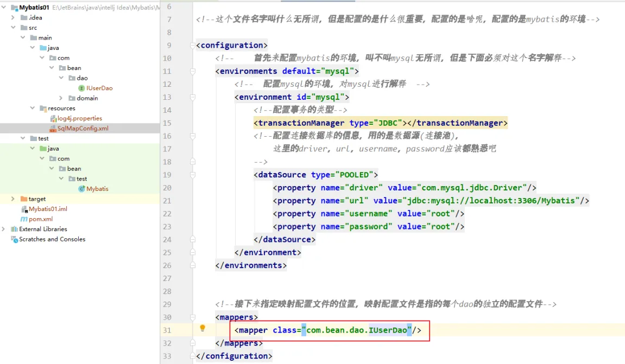The width and height of the screenshot is (625, 364).
Task: Expand the target folder
Action: pos(13,199)
